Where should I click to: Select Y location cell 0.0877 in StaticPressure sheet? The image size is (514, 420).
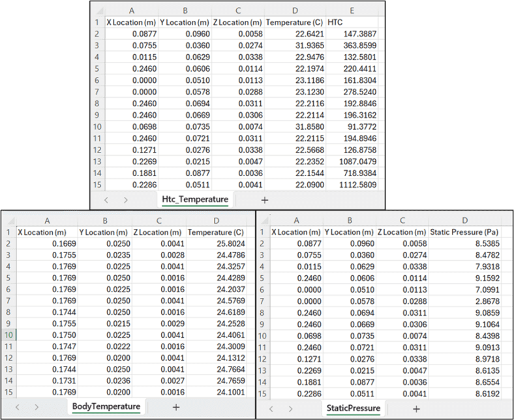point(350,382)
